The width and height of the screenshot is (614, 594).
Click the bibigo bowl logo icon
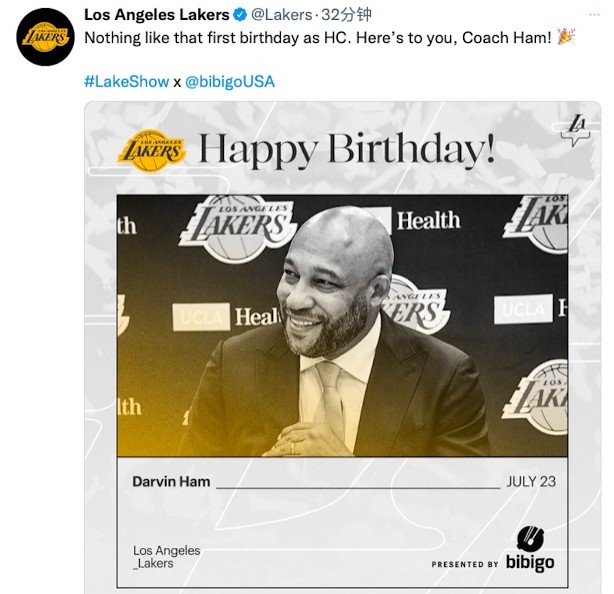(530, 539)
